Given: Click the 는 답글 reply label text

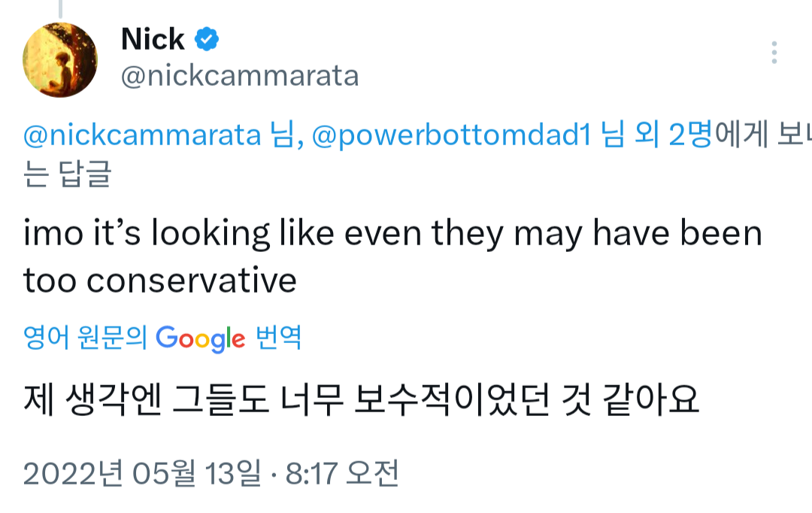Looking at the screenshot, I should coord(68,173).
